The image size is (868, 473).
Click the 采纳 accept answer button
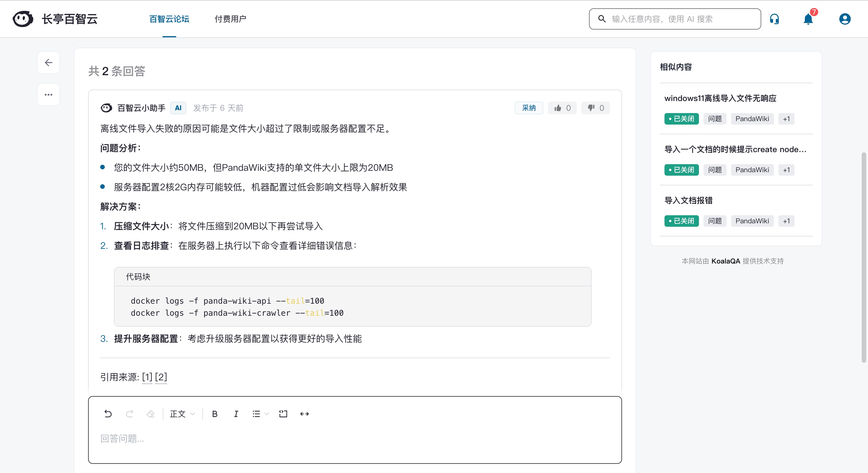coord(529,108)
